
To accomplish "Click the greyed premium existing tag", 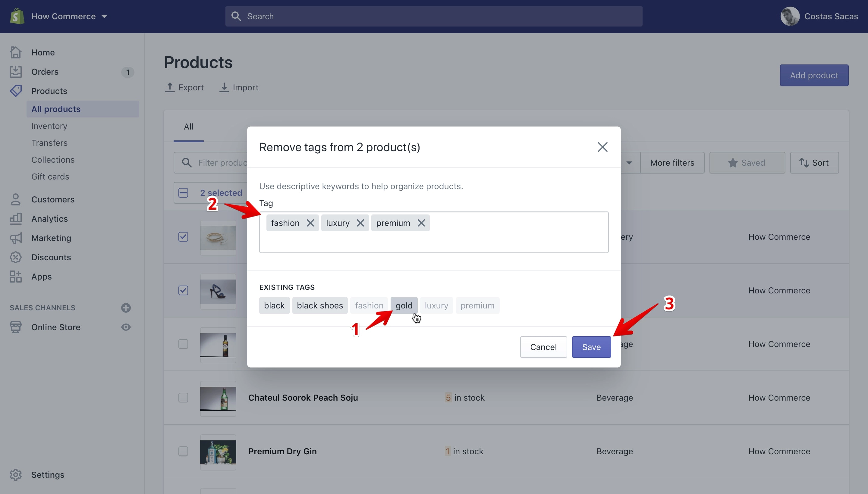I will (x=477, y=305).
